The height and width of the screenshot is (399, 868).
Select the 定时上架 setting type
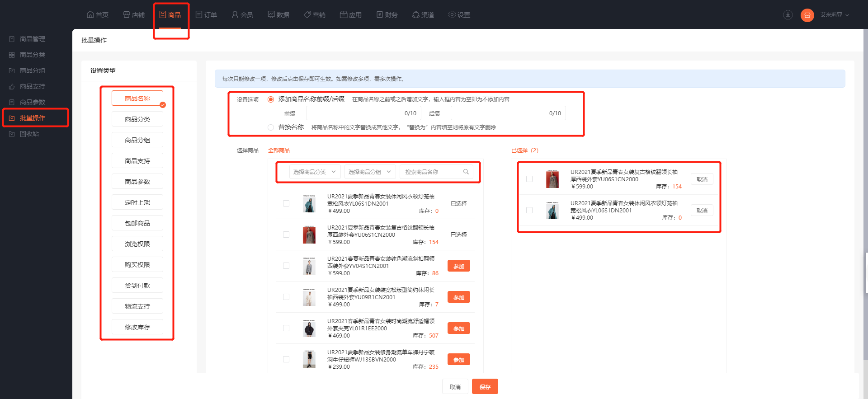click(137, 202)
